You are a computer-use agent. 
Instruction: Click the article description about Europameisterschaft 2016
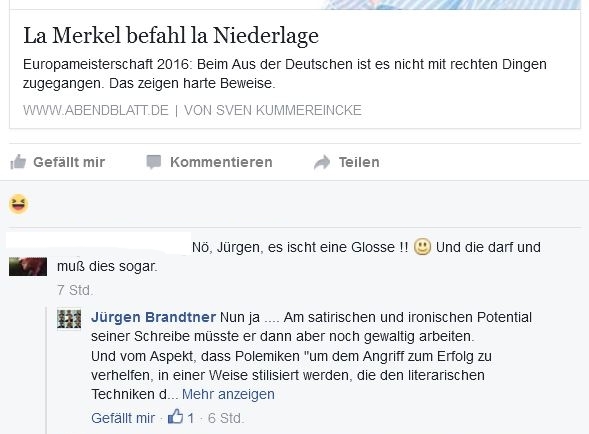284,74
